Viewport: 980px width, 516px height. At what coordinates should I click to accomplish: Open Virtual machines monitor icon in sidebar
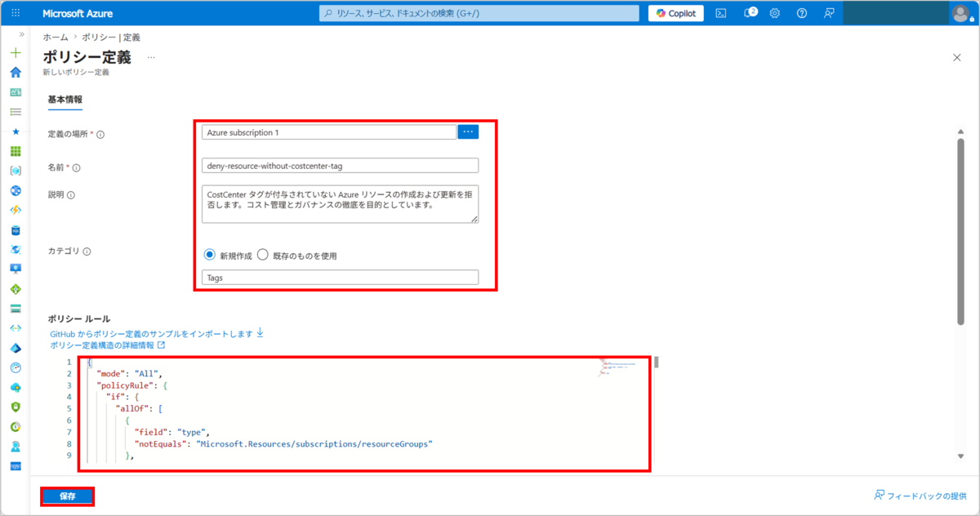click(x=16, y=269)
